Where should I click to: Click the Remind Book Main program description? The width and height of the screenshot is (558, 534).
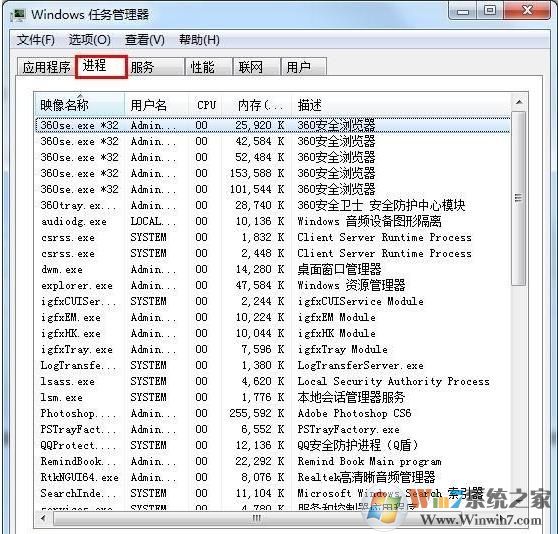(369, 461)
